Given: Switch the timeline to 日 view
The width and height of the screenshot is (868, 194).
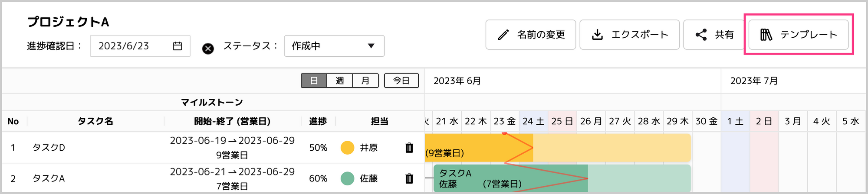Looking at the screenshot, I should [x=314, y=81].
